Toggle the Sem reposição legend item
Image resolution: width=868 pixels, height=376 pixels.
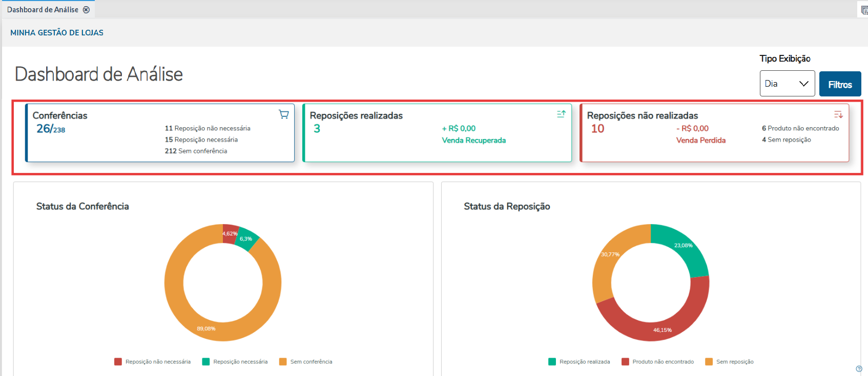[730, 362]
